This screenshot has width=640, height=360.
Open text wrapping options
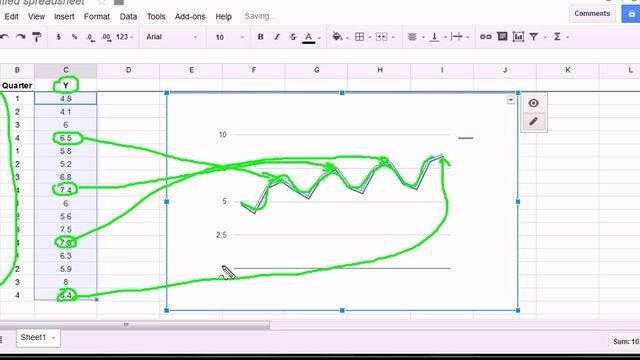tap(457, 37)
